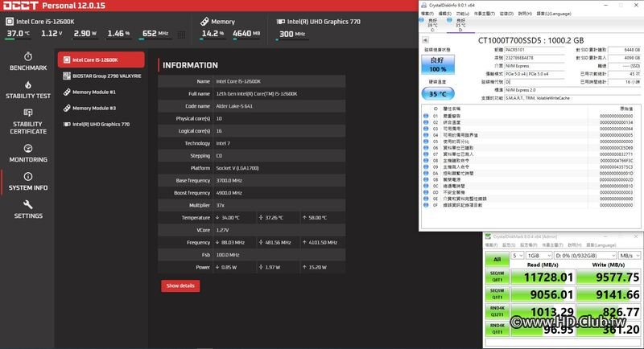Viewport: 644px width, 349px height.
Task: Open the unit dropdown showing MB/s
Action: (630, 256)
